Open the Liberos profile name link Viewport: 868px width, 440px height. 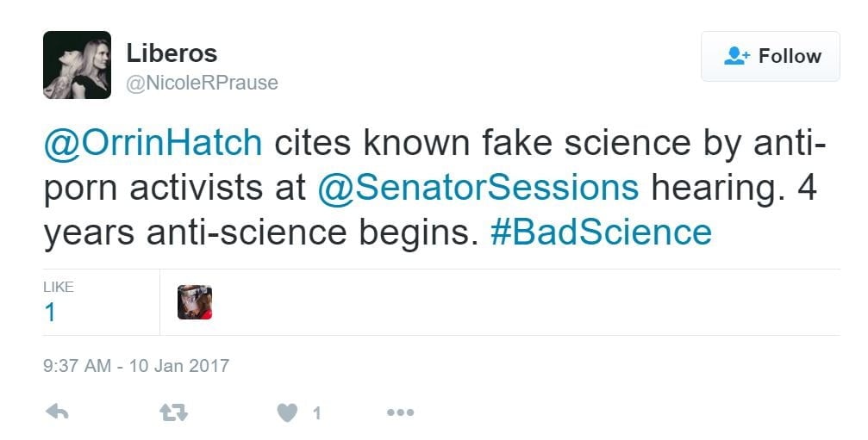(172, 53)
